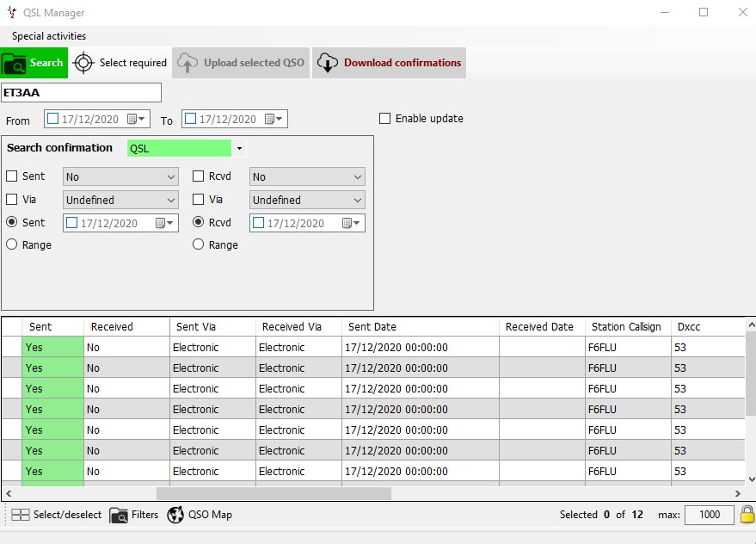The width and height of the screenshot is (756, 544).
Task: Click the Search button label
Action: pos(46,63)
